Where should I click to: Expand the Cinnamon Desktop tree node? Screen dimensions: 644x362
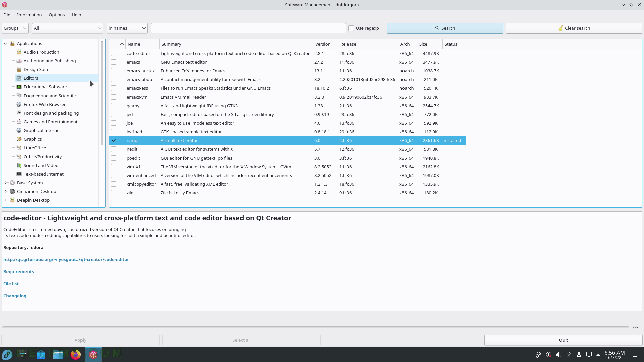[x=5, y=191]
